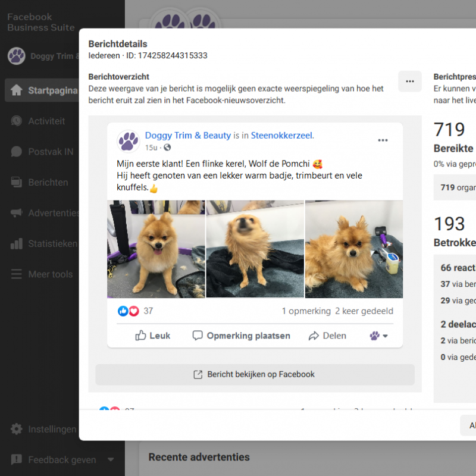Click Bericht bekijken op Facebook button
Image resolution: width=476 pixels, height=476 pixels.
coord(255,374)
